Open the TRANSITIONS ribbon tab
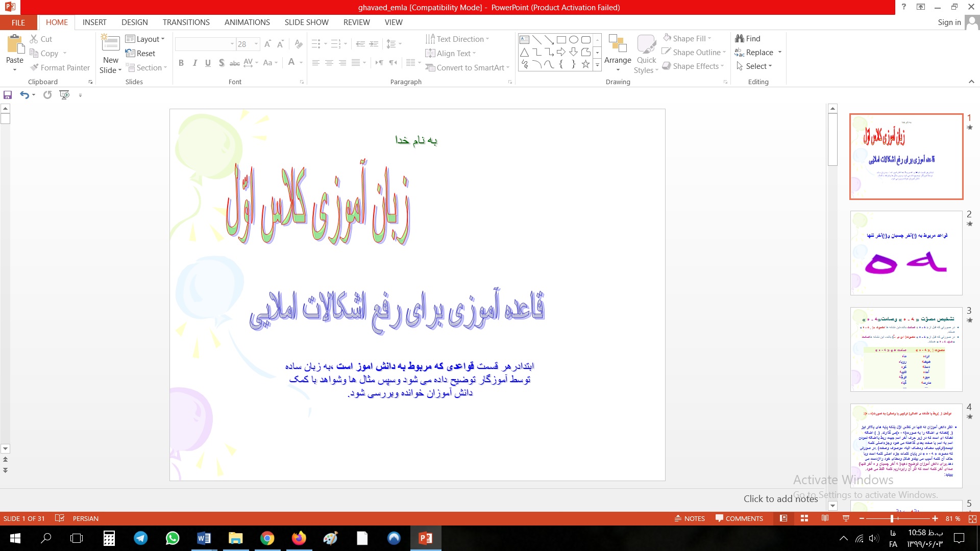Viewport: 980px width, 551px height. coord(186,22)
